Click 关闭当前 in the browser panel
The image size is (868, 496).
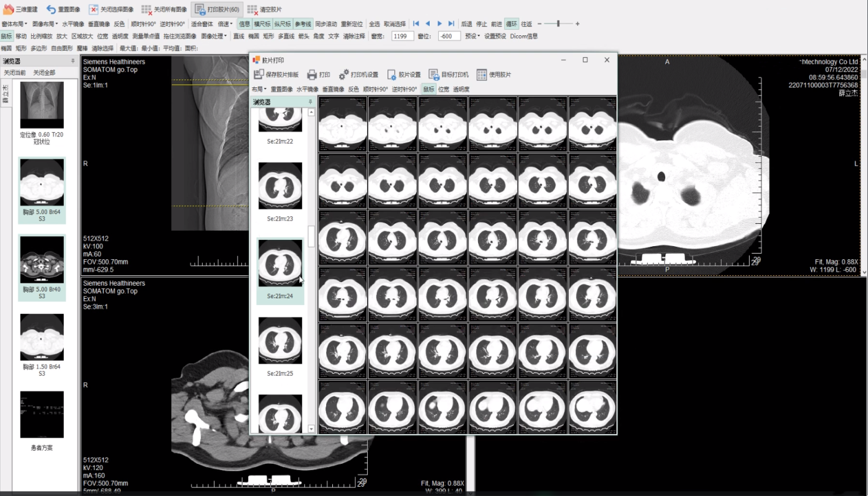tap(15, 73)
